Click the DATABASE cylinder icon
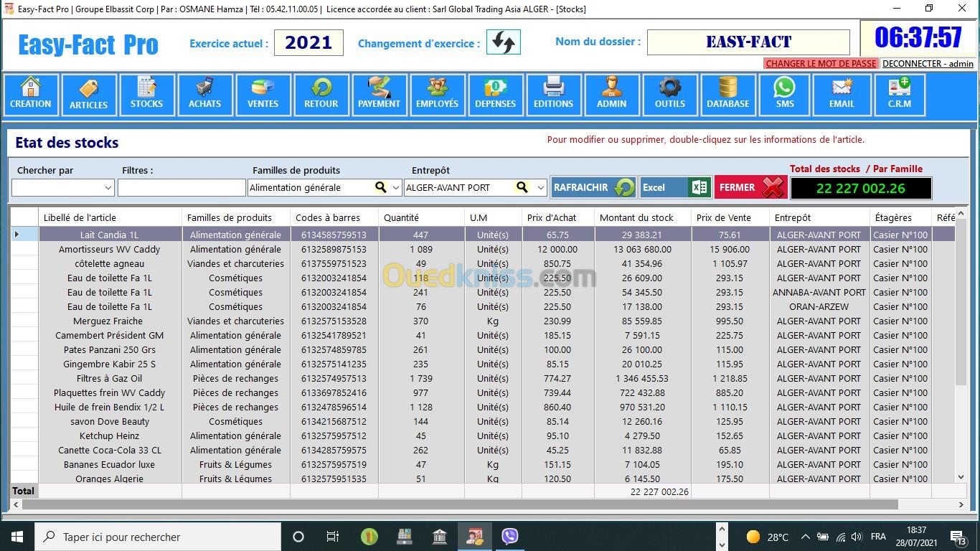Screen dimensions: 980x551 pos(727,94)
